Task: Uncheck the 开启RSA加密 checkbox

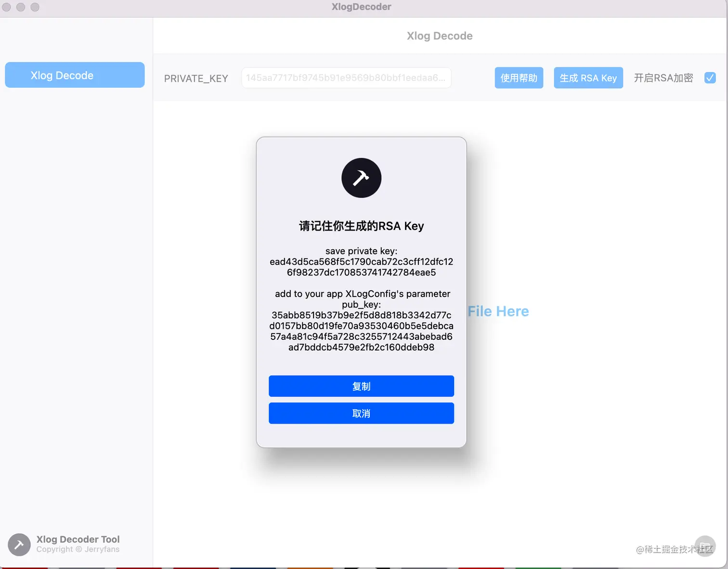Action: [710, 78]
